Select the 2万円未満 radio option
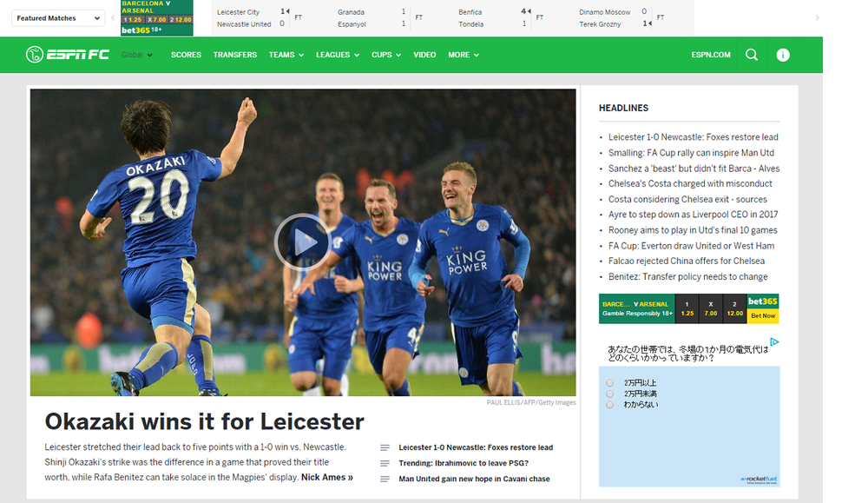The width and height of the screenshot is (868, 503). coord(609,394)
